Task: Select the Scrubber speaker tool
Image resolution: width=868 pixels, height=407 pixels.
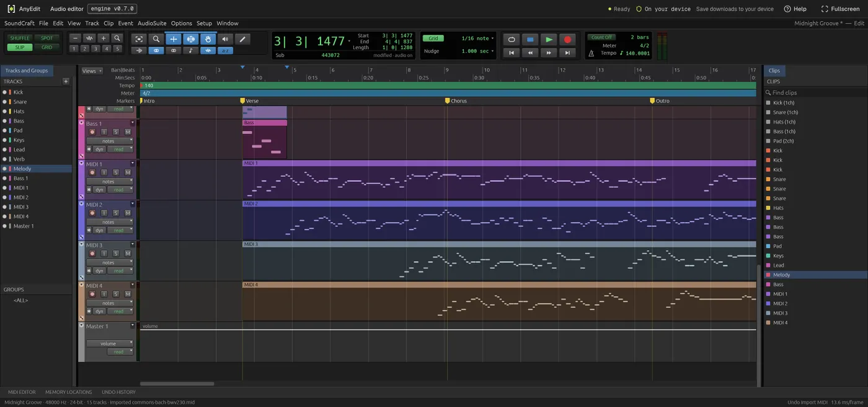Action: point(225,39)
